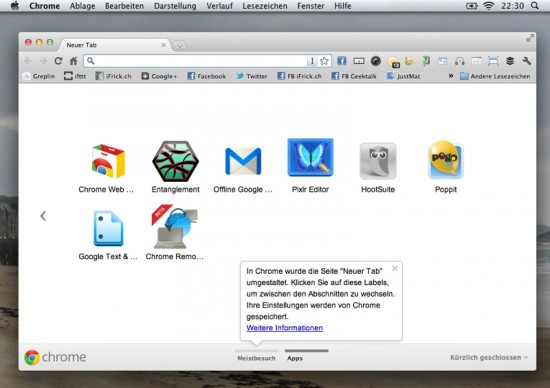Open the Lesezeichen menu
This screenshot has width=550, height=388.
tap(265, 6)
